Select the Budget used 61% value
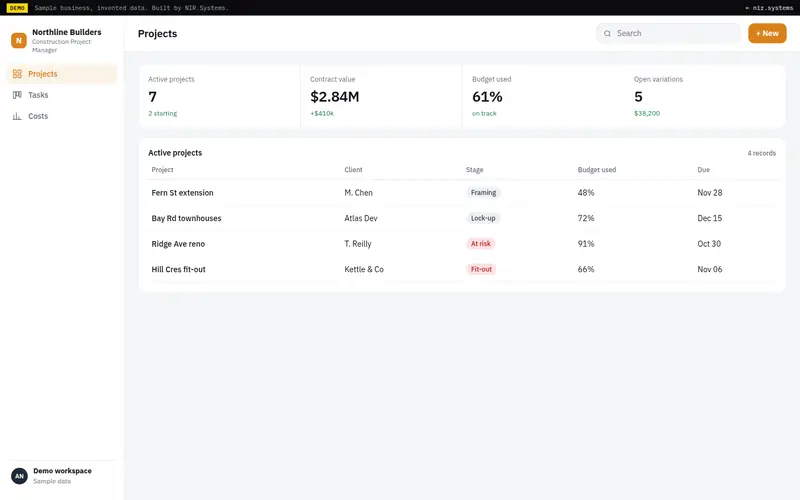Viewport: 800px width, 500px height. (x=487, y=96)
